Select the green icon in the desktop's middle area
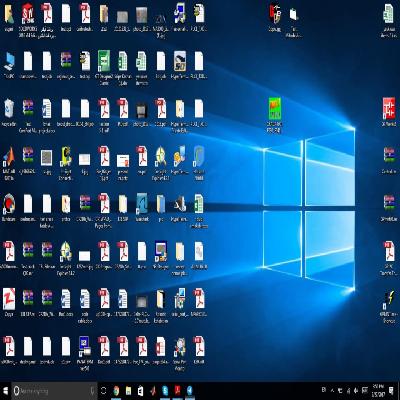Image resolution: width=400 pixels, height=400 pixels. coord(275,109)
